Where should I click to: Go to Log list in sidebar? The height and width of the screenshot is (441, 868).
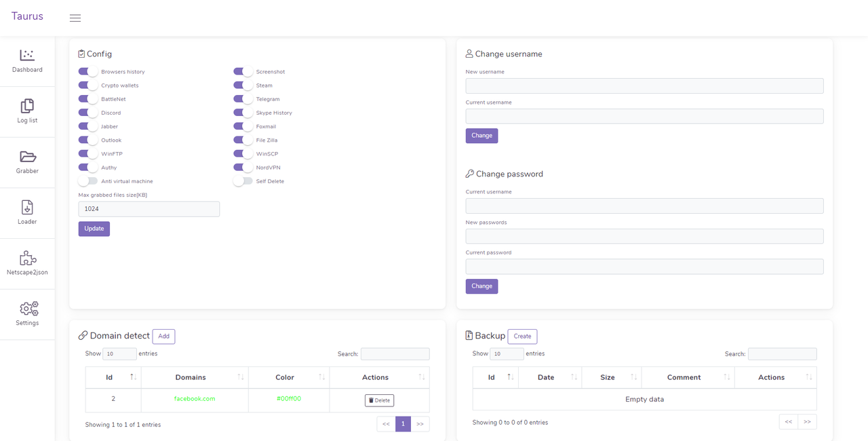click(x=27, y=112)
